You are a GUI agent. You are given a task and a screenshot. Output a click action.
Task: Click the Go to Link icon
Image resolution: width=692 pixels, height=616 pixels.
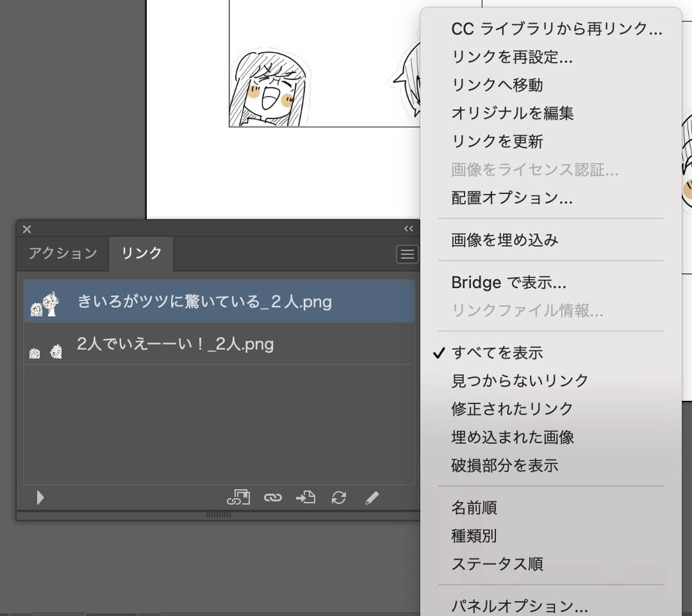[305, 498]
